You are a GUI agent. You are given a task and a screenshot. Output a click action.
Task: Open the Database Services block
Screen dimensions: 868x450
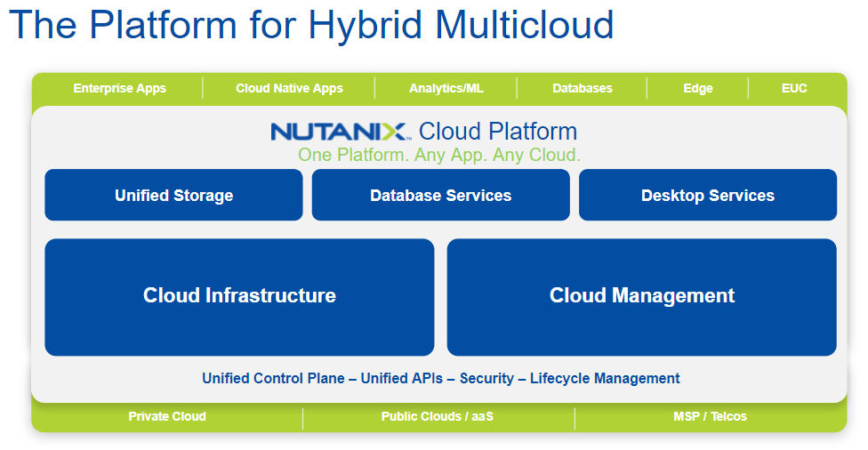[440, 196]
